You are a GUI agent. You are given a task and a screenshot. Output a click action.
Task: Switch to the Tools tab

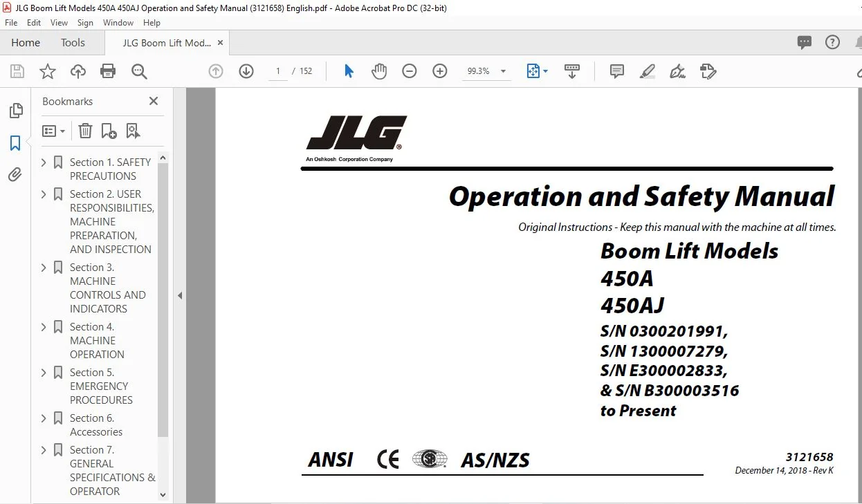coord(73,42)
